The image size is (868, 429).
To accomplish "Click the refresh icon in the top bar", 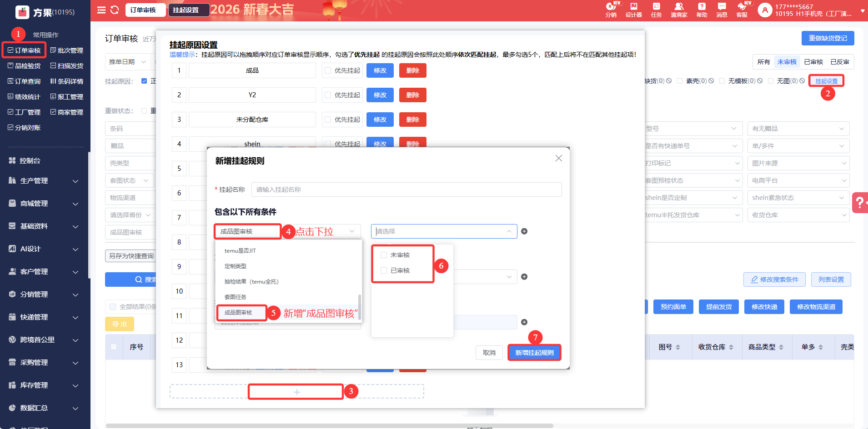I will [115, 10].
